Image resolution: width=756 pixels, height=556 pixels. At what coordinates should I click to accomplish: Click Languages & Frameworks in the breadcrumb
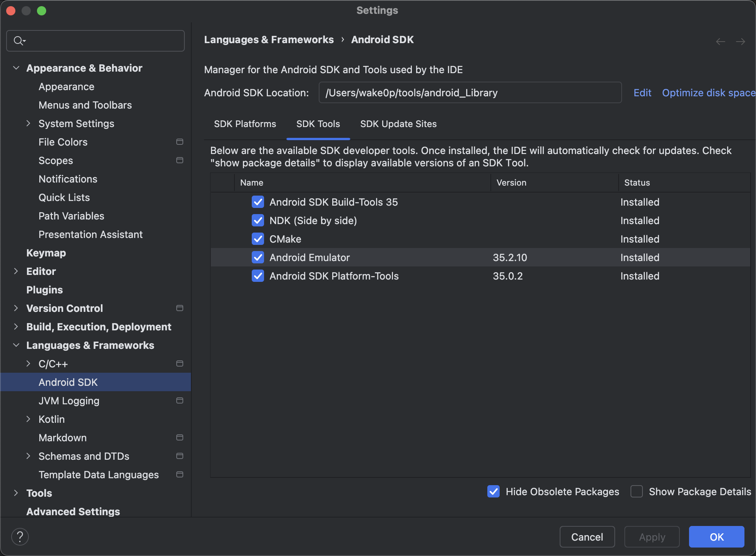[269, 40]
